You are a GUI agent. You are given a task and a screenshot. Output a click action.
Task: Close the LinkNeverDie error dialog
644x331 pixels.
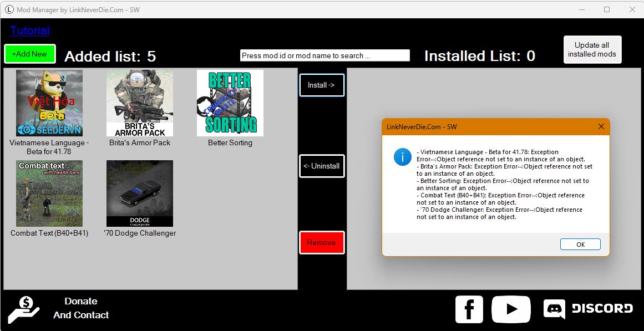point(601,126)
